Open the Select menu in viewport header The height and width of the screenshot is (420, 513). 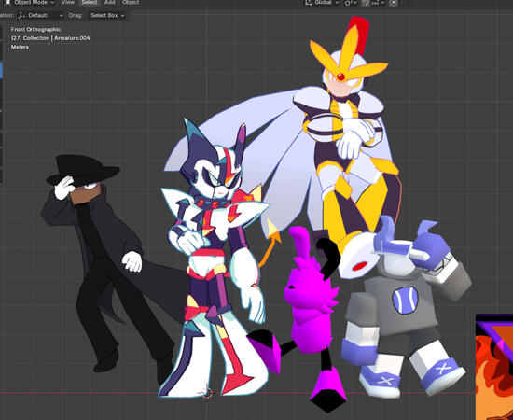(90, 3)
